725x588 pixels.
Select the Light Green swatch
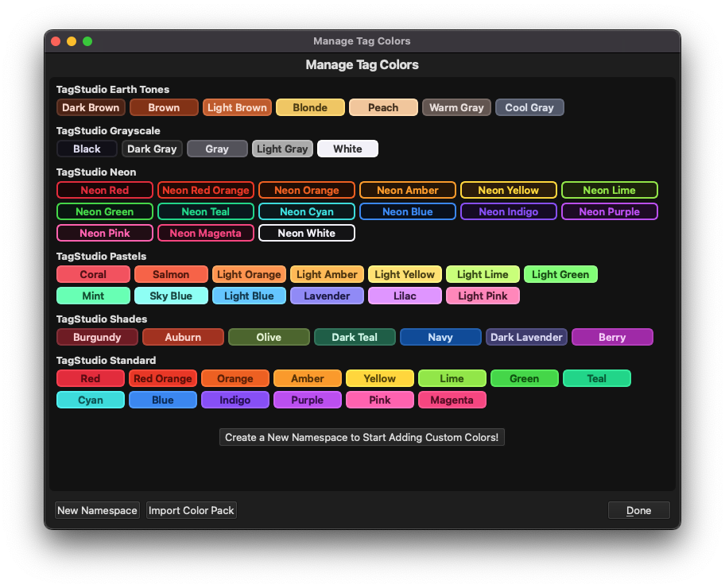(x=560, y=275)
